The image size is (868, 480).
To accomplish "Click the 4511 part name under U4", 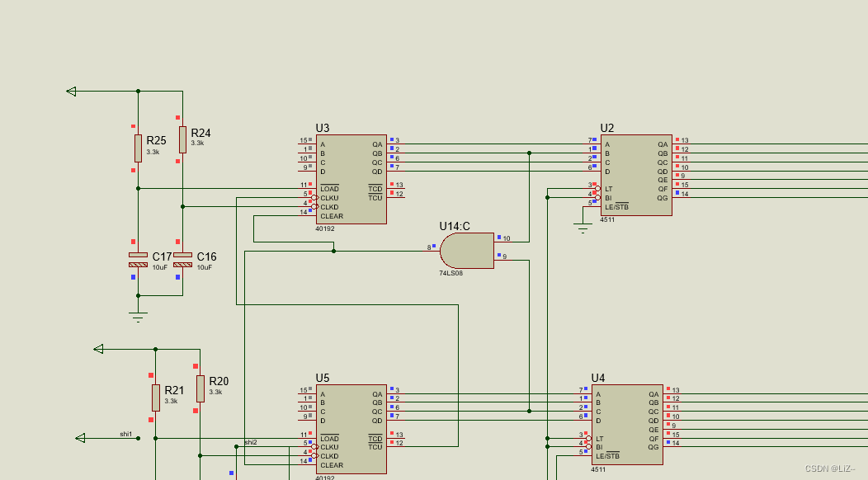I will pyautogui.click(x=598, y=469).
